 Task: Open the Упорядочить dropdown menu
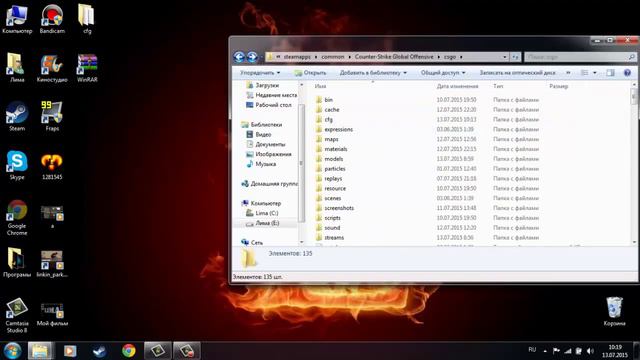coord(260,73)
